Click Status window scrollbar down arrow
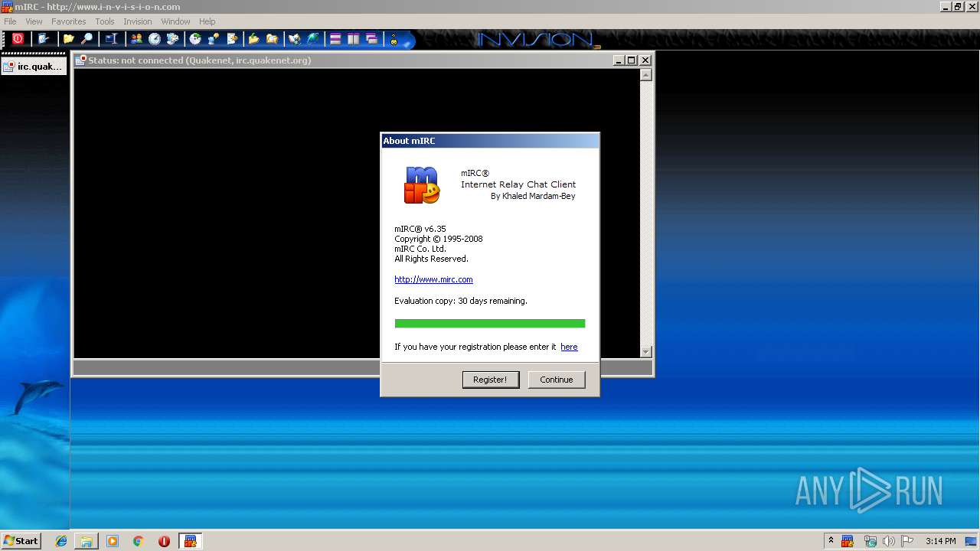 (645, 351)
